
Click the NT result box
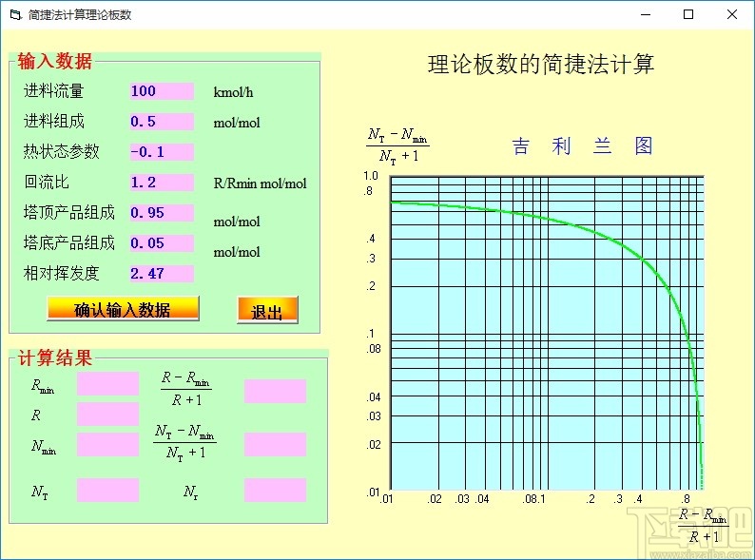107,491
